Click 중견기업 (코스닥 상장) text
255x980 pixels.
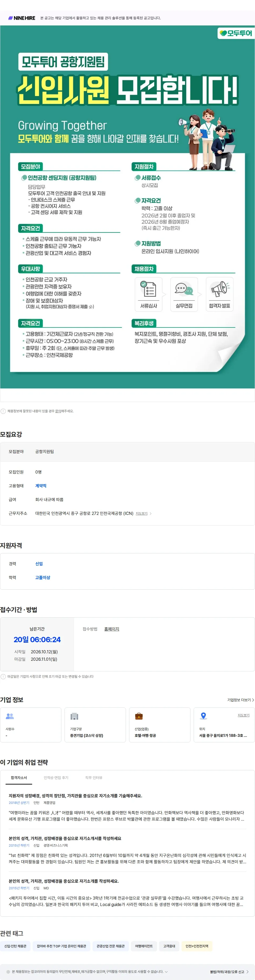tap(87, 735)
